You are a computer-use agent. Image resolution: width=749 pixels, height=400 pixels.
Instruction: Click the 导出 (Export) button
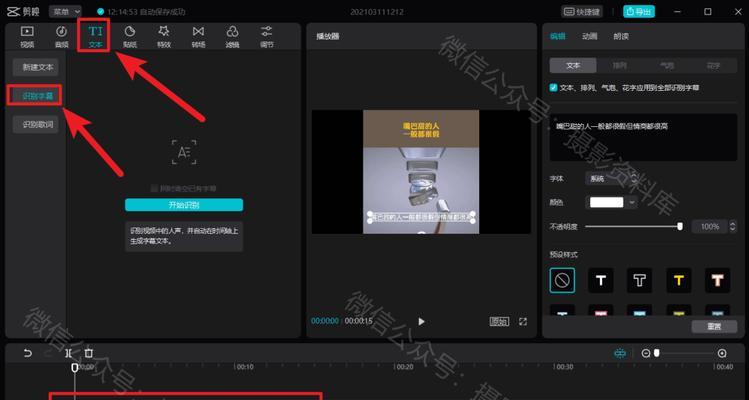tap(639, 11)
